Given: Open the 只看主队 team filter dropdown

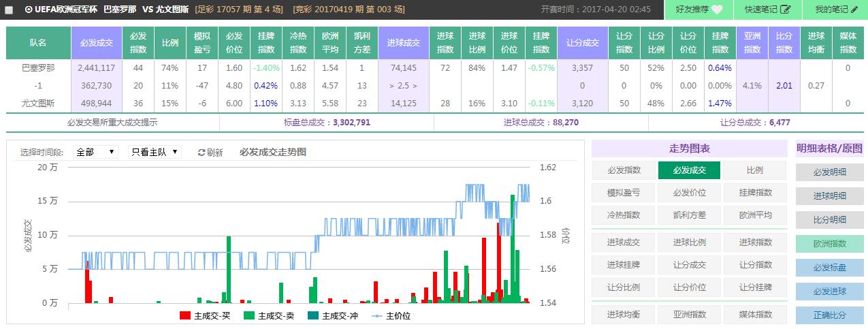Looking at the screenshot, I should tap(155, 152).
